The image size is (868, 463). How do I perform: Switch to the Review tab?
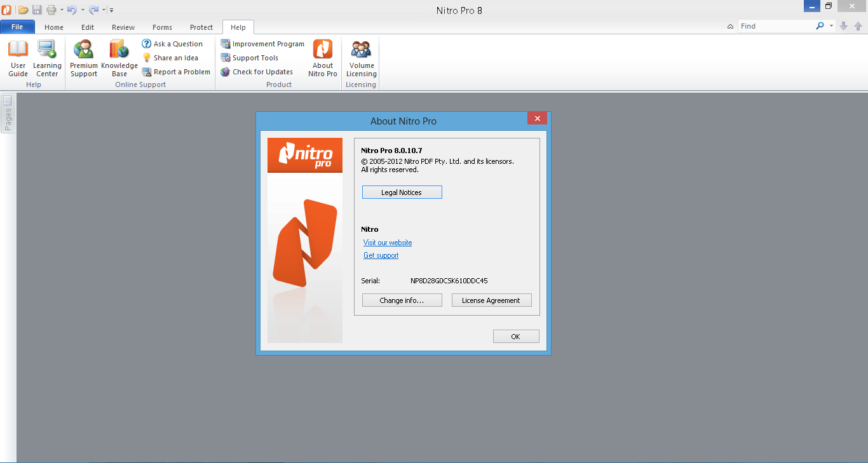point(123,27)
